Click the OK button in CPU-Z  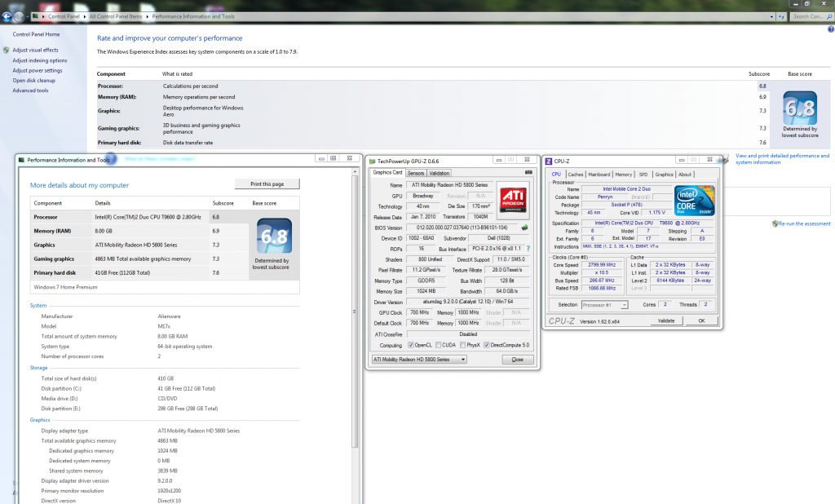tap(701, 321)
